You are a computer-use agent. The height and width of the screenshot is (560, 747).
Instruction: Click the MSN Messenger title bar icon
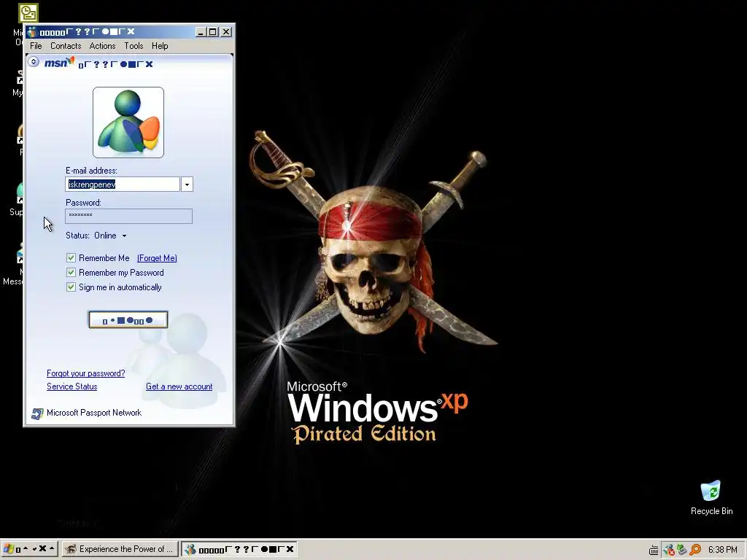[32, 32]
